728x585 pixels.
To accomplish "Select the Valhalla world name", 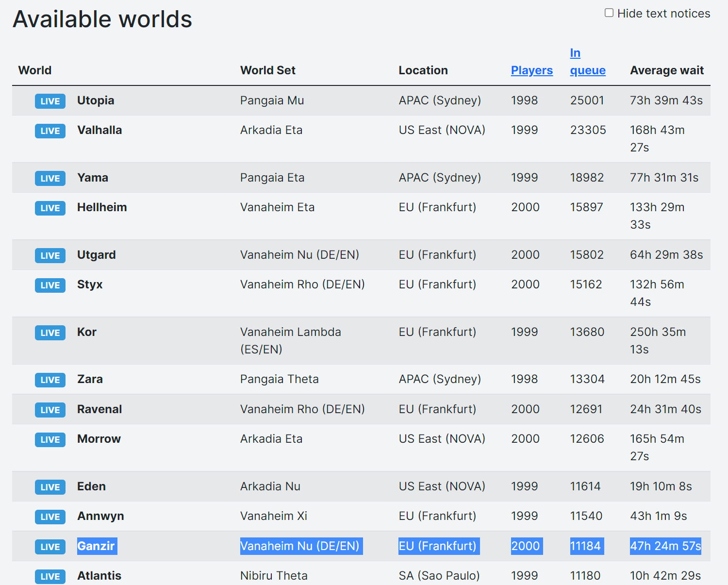I will coord(99,130).
